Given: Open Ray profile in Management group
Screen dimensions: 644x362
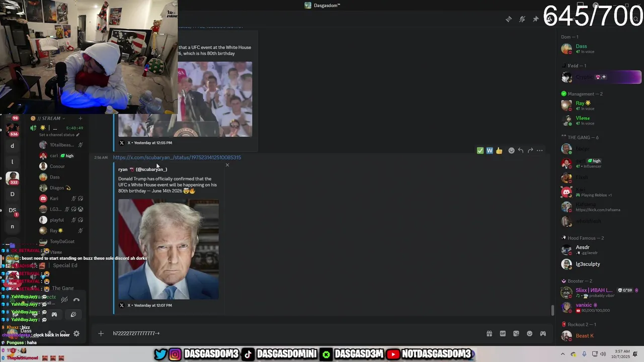Looking at the screenshot, I should [x=601, y=106].
